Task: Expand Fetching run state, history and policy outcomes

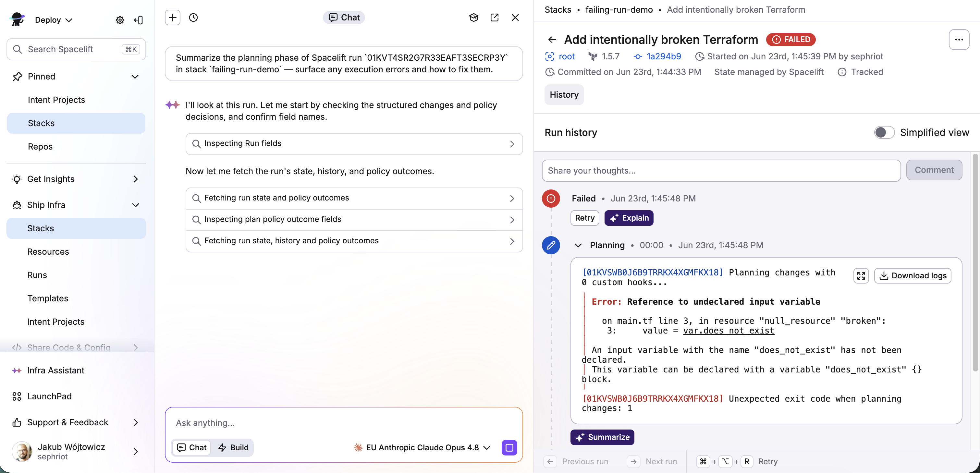Action: [354, 241]
